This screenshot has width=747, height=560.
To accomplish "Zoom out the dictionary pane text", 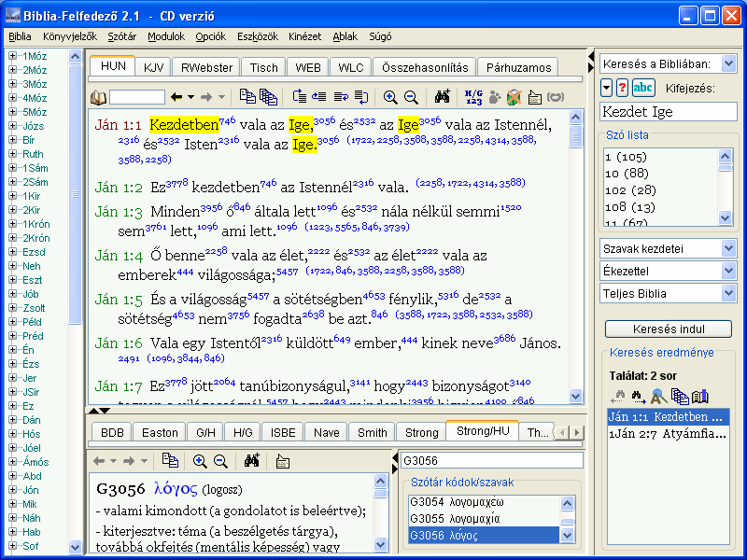I will pyautogui.click(x=220, y=461).
